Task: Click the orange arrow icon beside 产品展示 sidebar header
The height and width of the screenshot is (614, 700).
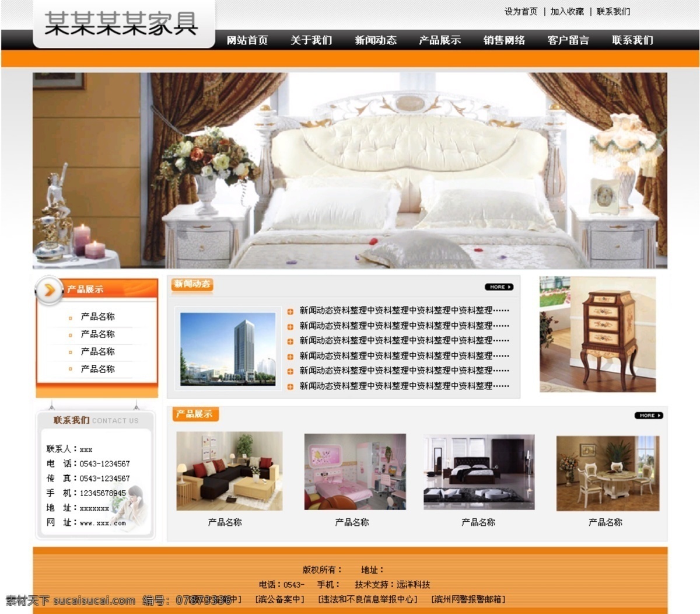Action: (x=50, y=289)
